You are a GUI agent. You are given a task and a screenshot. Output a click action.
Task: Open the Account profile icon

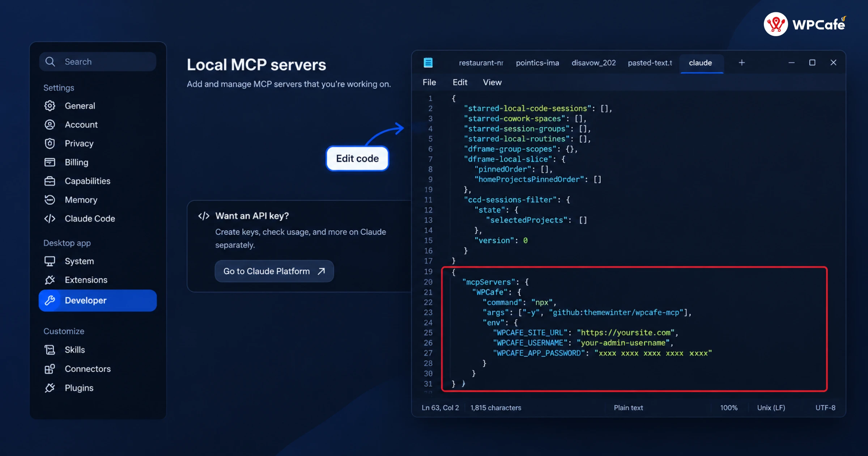coord(50,124)
